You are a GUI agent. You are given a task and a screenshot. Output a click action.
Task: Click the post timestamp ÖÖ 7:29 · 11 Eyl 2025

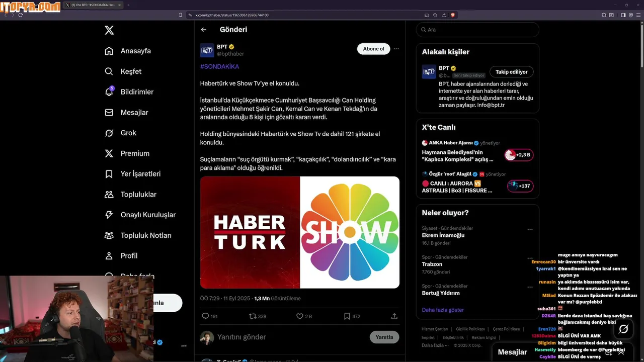225,298
